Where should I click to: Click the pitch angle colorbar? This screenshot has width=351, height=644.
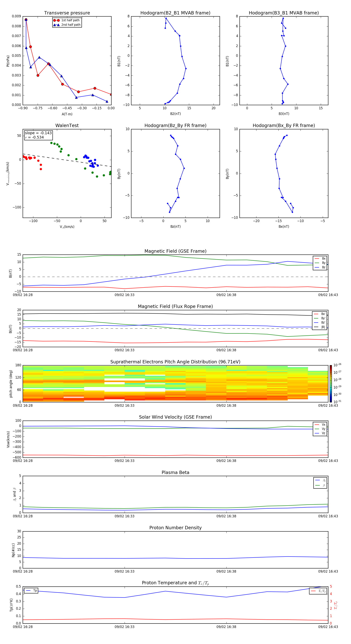tap(331, 384)
